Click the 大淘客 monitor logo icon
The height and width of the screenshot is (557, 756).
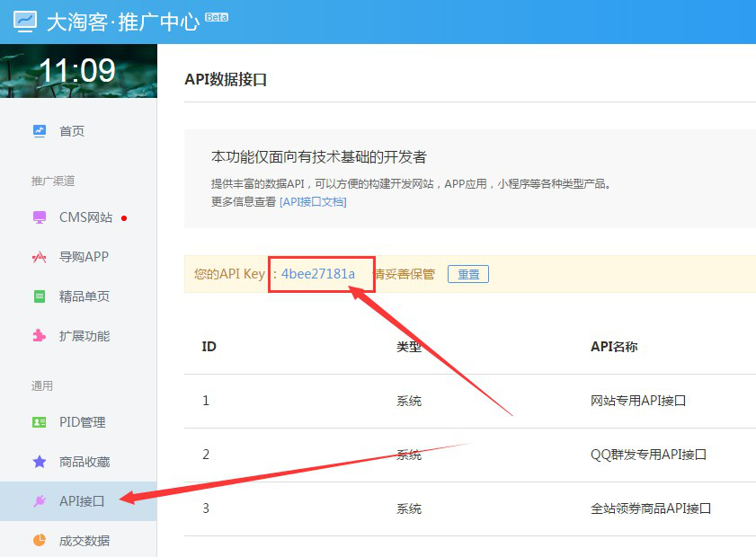[24, 21]
